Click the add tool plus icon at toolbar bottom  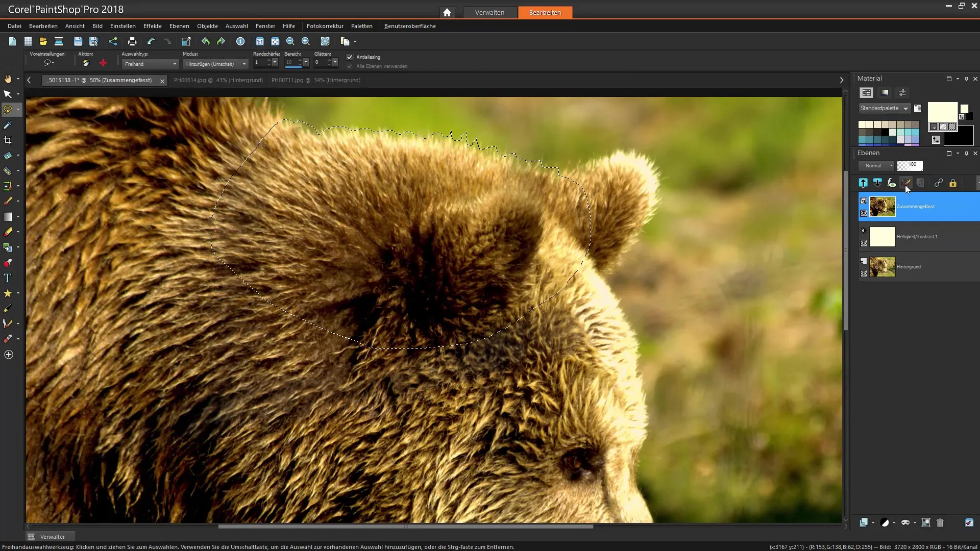pos(8,355)
